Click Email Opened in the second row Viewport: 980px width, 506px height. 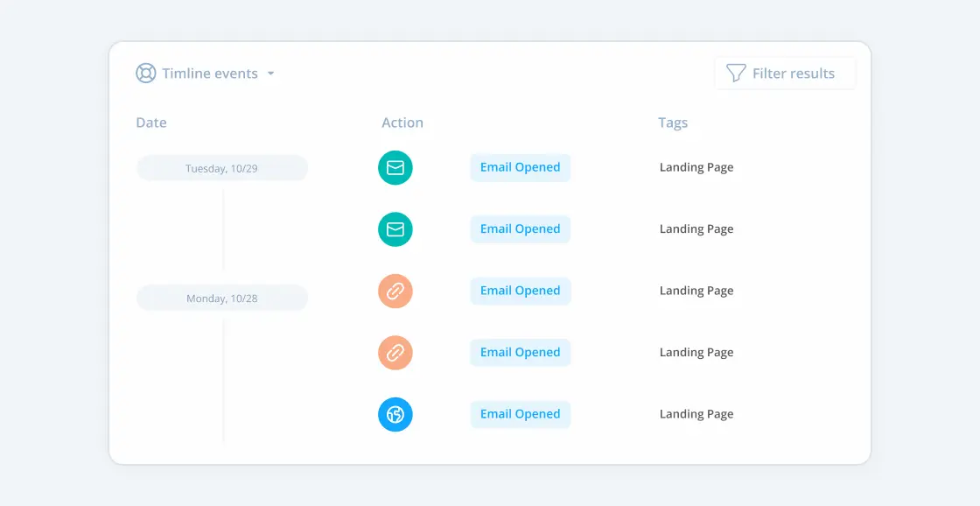(520, 228)
